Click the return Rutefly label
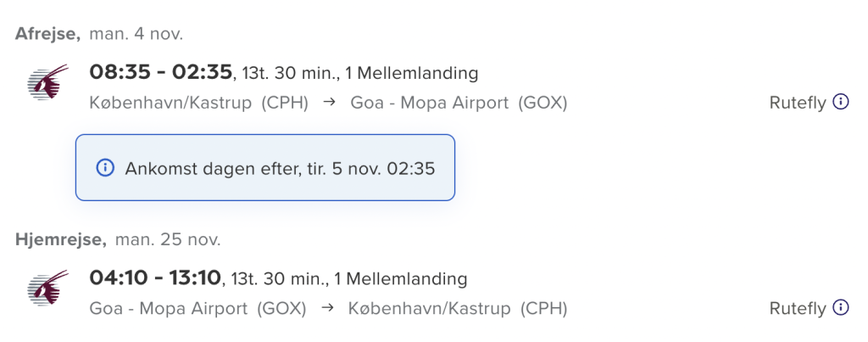The height and width of the screenshot is (342, 868). [797, 308]
